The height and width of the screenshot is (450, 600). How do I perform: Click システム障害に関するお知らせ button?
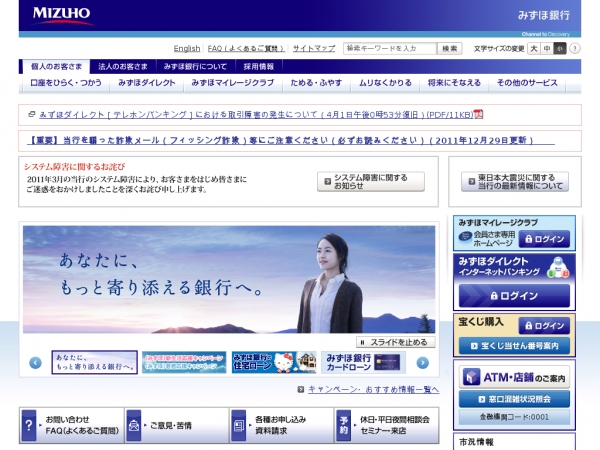pyautogui.click(x=371, y=181)
